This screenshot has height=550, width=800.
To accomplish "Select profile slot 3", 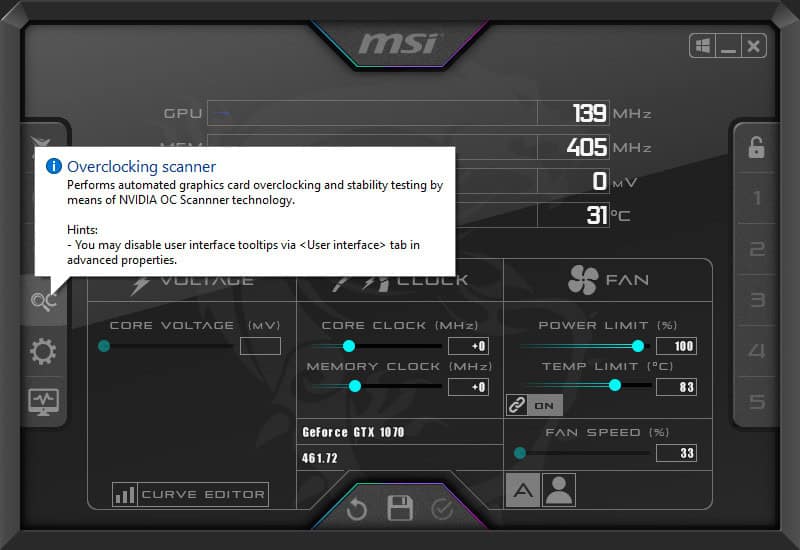I will pos(757,300).
